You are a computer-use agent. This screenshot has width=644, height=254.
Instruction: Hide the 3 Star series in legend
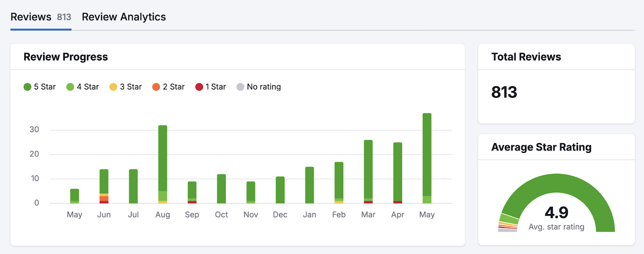coord(126,87)
